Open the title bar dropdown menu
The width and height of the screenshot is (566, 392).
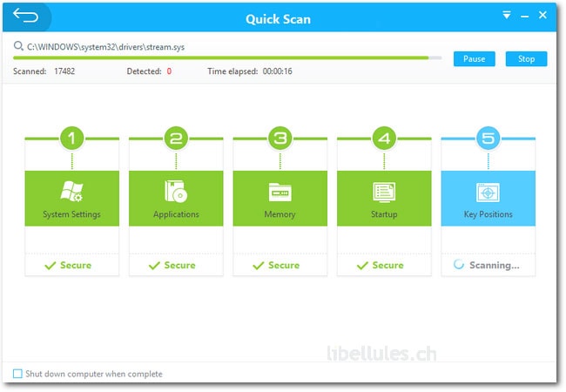[507, 15]
